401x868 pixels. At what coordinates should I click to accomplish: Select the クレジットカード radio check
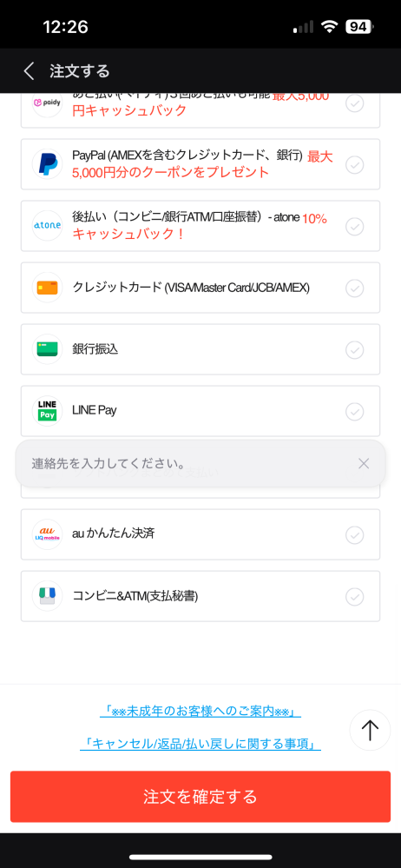tap(354, 288)
